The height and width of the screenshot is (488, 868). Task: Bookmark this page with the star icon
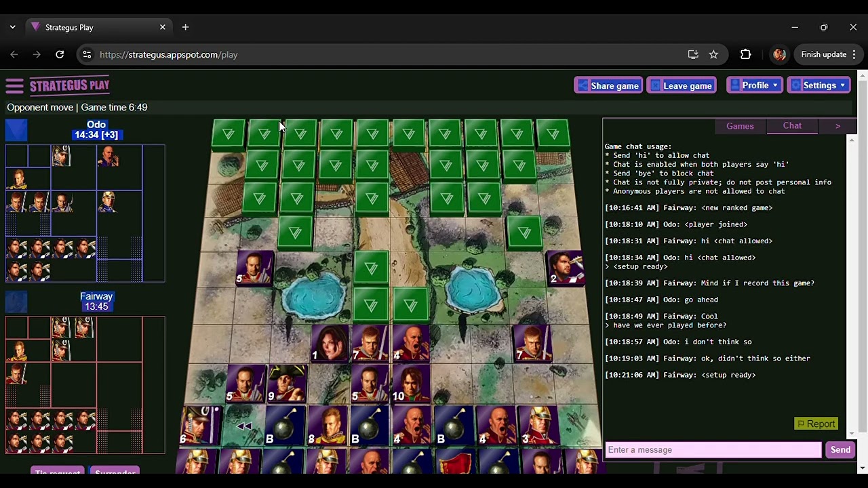(x=713, y=54)
